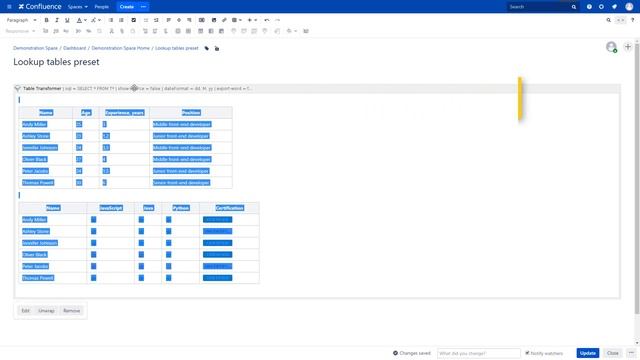The width and height of the screenshot is (640, 360).
Task: Click the Certification column header
Action: point(229,208)
